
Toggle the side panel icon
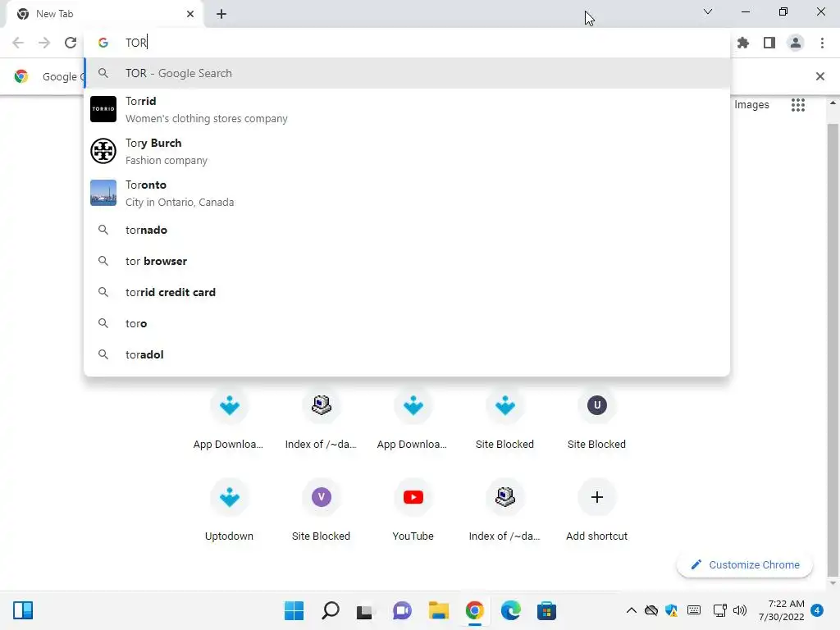pyautogui.click(x=769, y=43)
